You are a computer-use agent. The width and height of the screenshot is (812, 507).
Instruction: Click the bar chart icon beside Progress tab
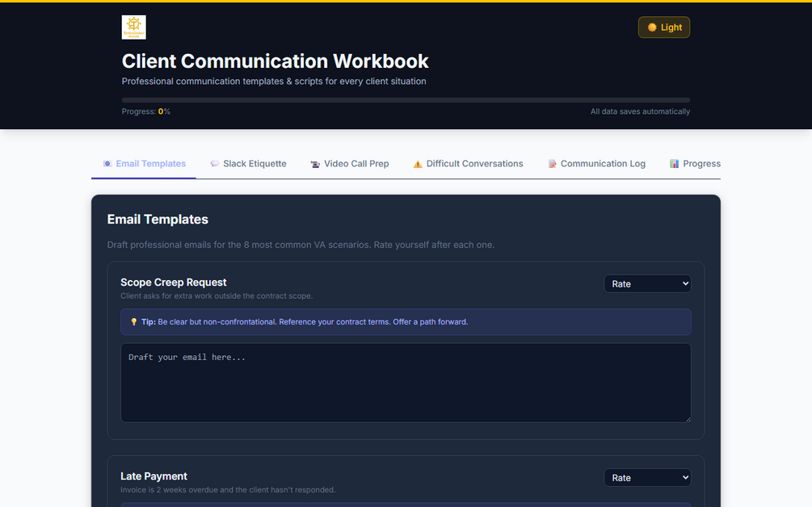click(675, 163)
